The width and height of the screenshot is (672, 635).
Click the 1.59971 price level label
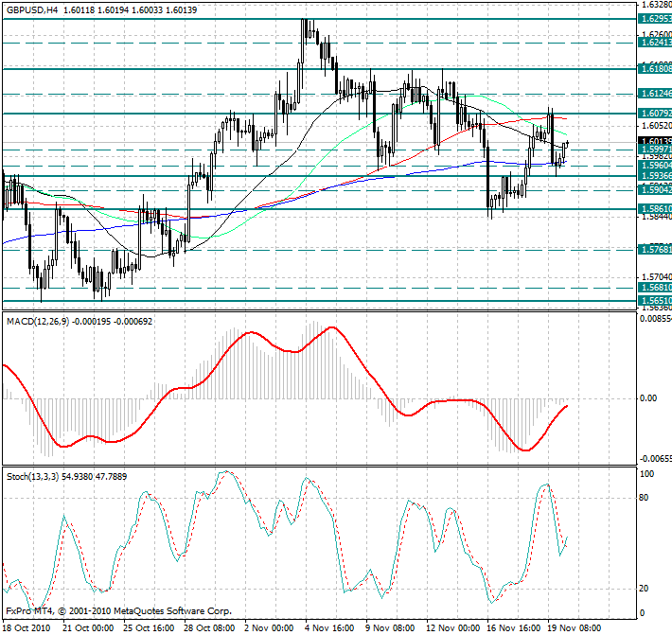[x=655, y=150]
